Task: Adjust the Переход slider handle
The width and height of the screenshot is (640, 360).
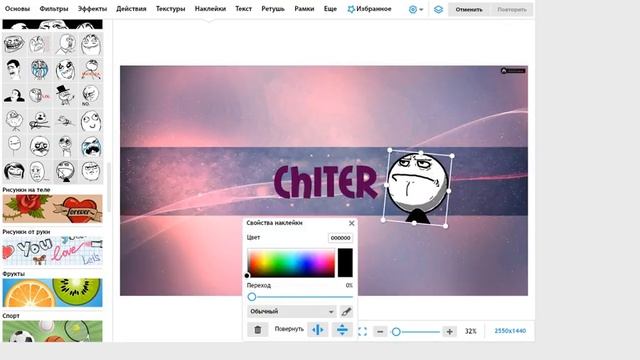Action: point(252,297)
